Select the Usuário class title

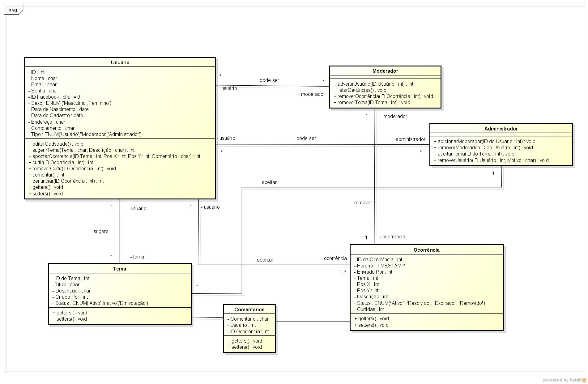click(120, 62)
